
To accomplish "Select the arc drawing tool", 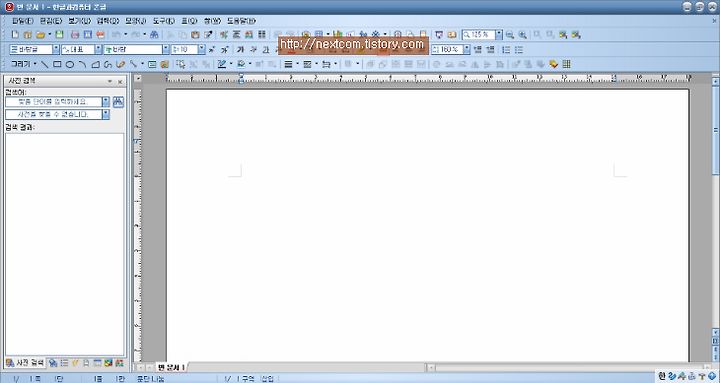I will pos(82,64).
